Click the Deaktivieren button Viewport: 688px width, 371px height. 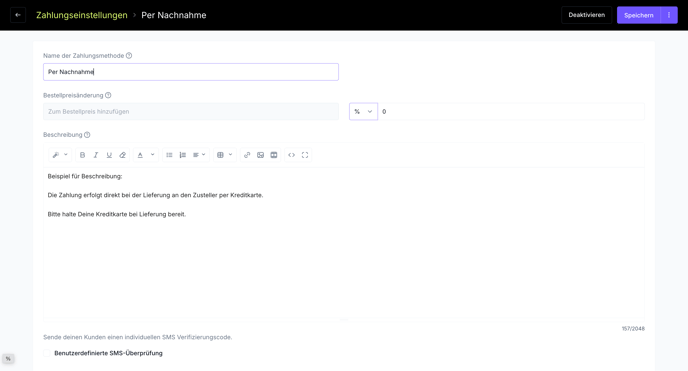pos(587,15)
